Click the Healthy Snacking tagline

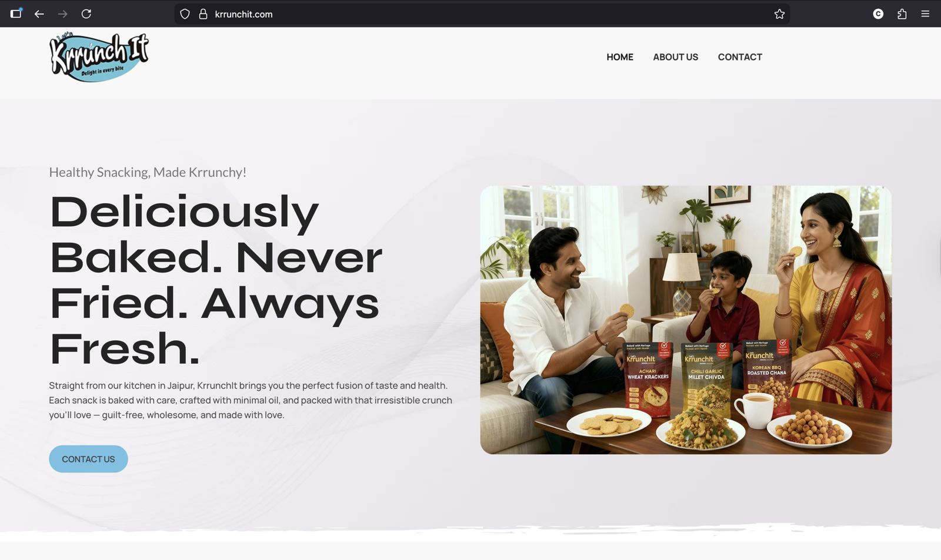coord(148,172)
